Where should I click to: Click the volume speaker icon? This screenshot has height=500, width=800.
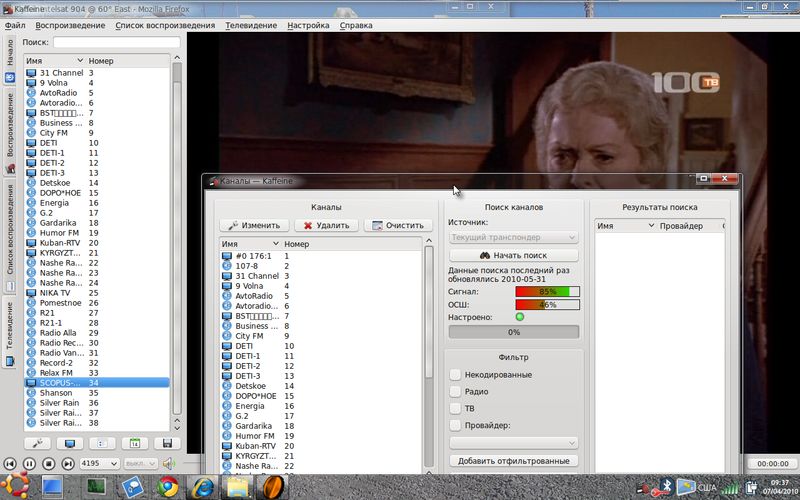tap(169, 463)
